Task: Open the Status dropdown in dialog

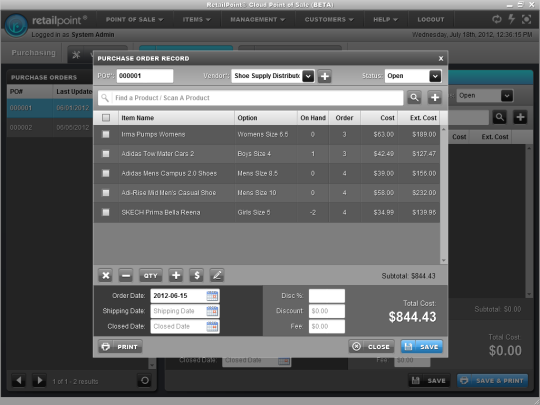Action: click(435, 76)
